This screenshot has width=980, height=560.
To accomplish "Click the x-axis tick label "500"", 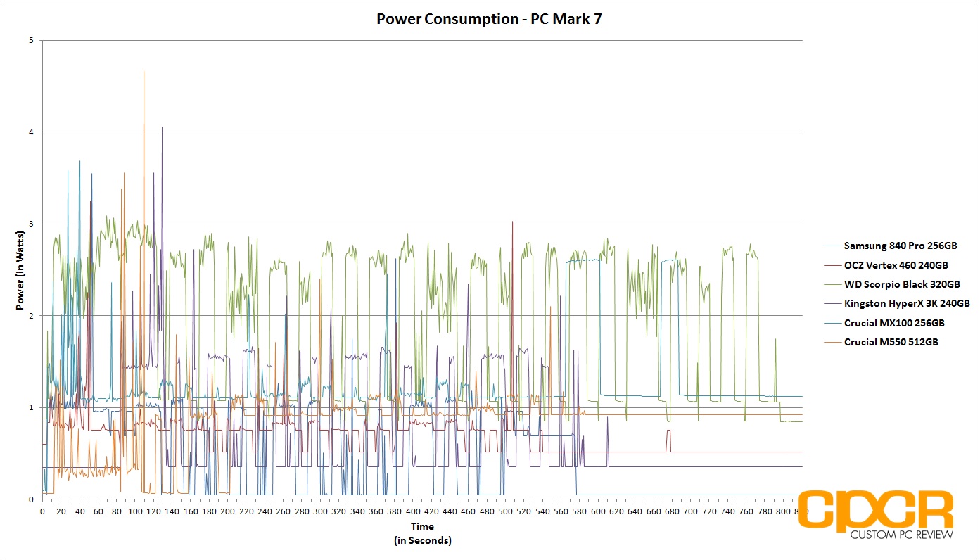I will (x=506, y=511).
